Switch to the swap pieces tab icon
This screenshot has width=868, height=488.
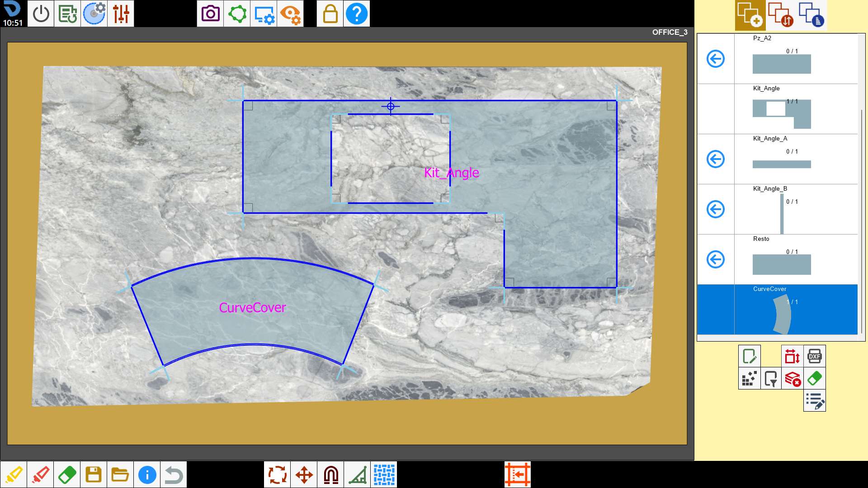click(x=781, y=15)
